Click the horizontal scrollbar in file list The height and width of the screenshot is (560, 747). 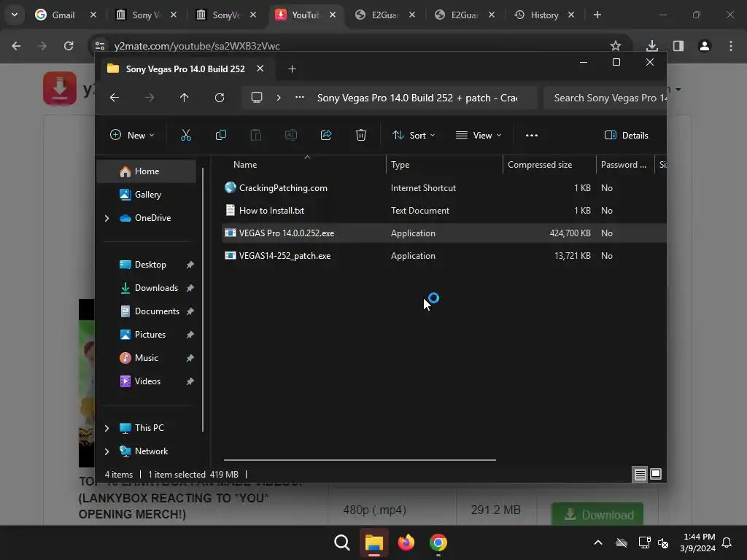pos(360,460)
